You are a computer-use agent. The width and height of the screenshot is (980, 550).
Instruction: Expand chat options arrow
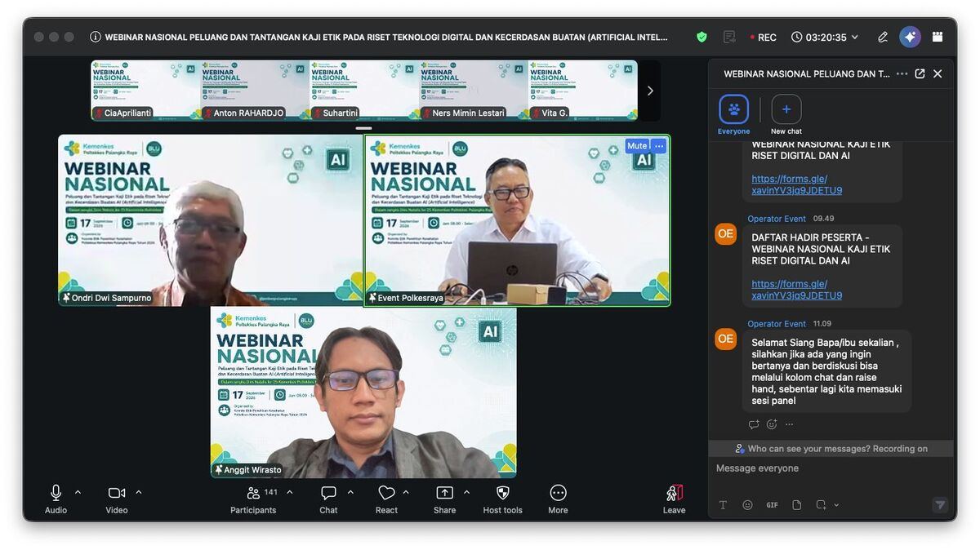(350, 492)
